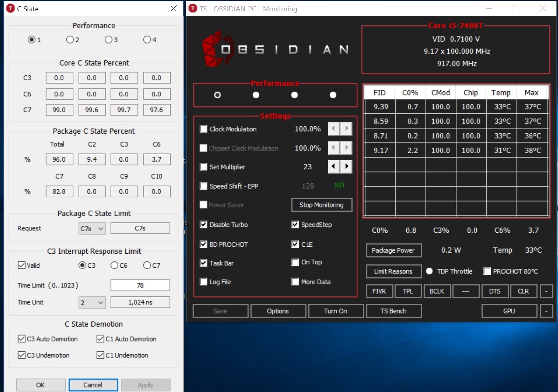Open TPL power limits
The width and height of the screenshot is (558, 392).
point(408,291)
